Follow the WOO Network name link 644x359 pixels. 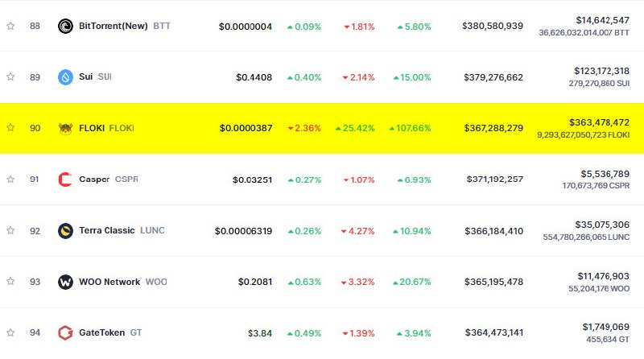(109, 282)
